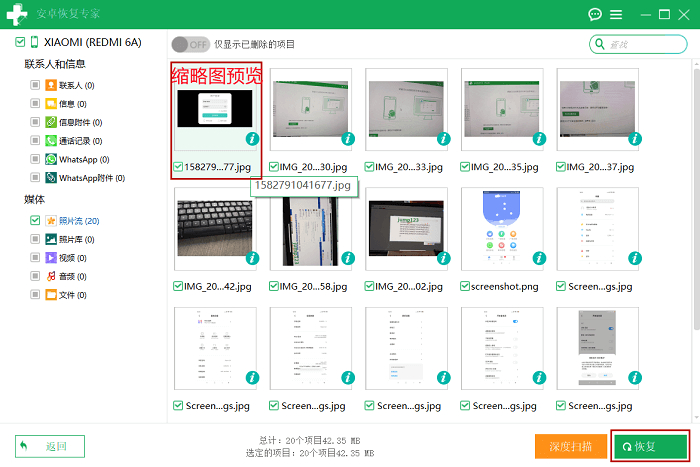Viewport: 700px width, 467px height.
Task: Click the 返回 back button
Action: (x=50, y=446)
